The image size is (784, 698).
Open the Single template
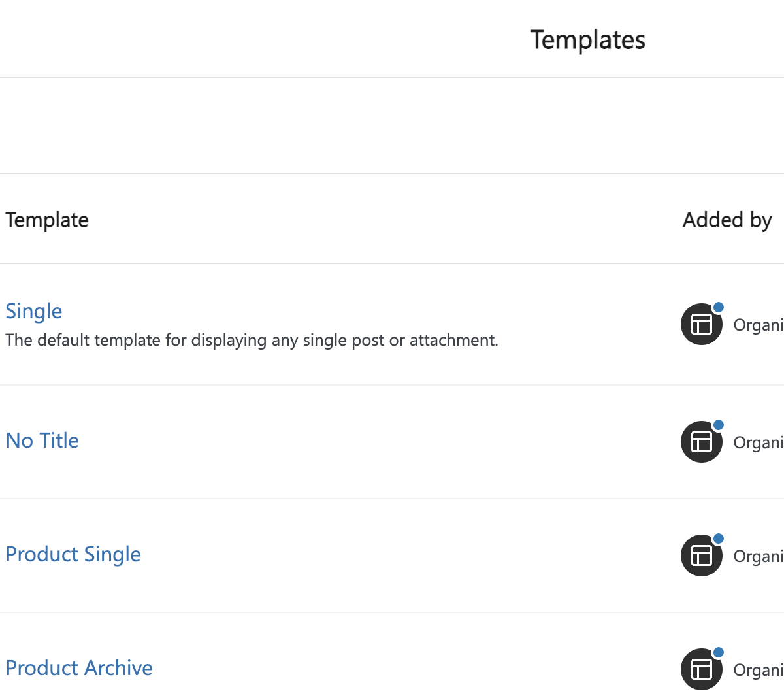click(34, 311)
